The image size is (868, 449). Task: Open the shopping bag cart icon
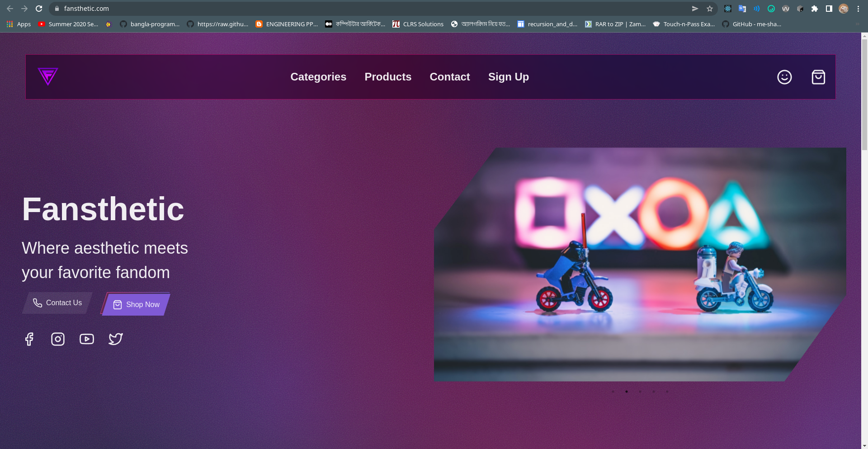[818, 77]
